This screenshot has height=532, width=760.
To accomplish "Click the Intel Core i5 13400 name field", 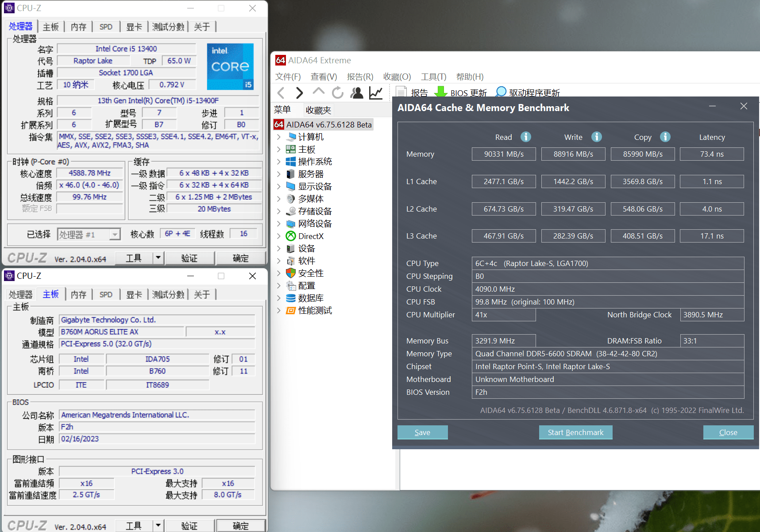I will [x=127, y=49].
